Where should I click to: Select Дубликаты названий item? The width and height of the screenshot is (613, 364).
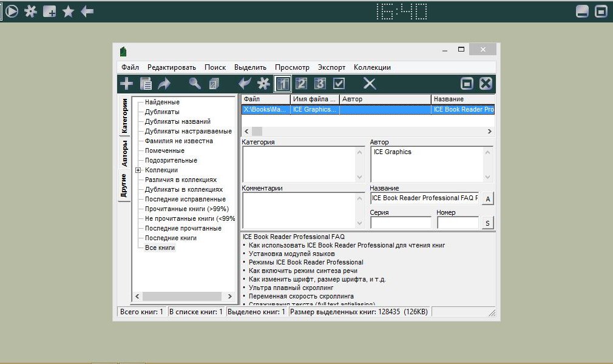(x=177, y=121)
